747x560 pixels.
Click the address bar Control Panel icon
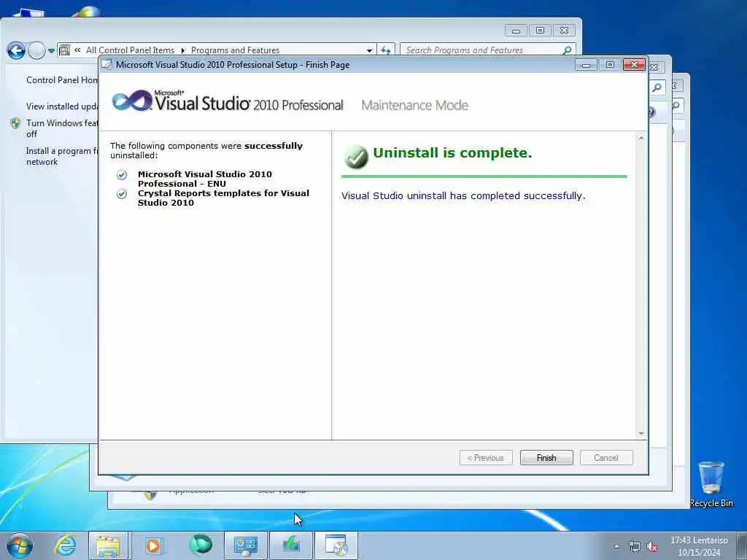pyautogui.click(x=64, y=50)
